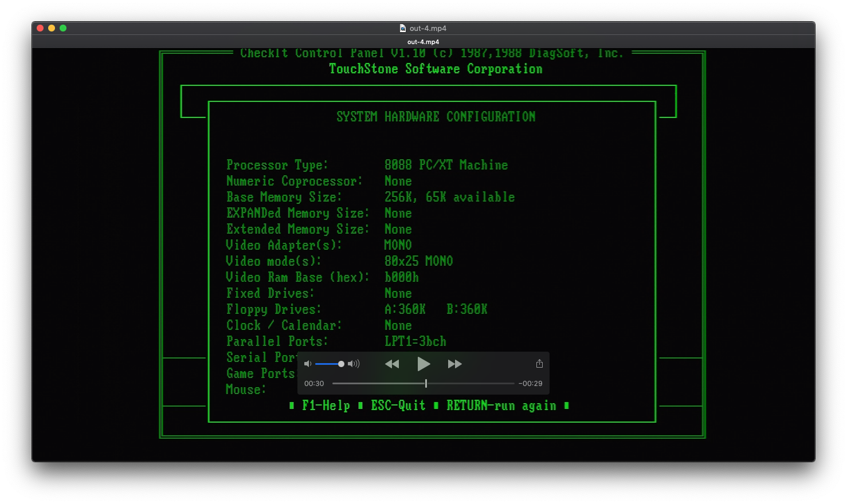847x504 pixels.
Task: Click the Extended Memory Size label
Action: coord(298,229)
